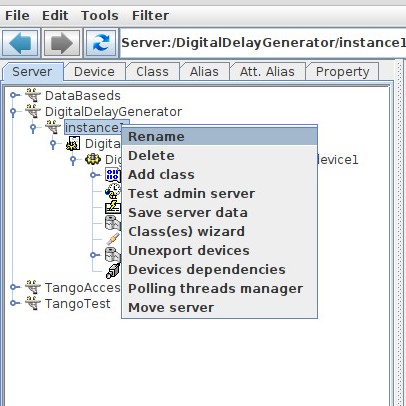Image resolution: width=406 pixels, height=406 pixels.
Task: Click the grey forward arrow button
Action: 62,43
